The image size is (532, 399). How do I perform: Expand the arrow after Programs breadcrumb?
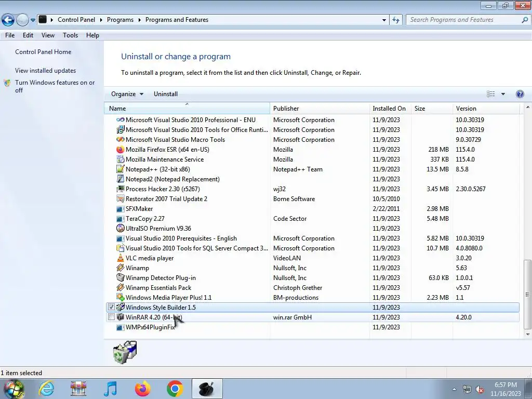(x=139, y=20)
